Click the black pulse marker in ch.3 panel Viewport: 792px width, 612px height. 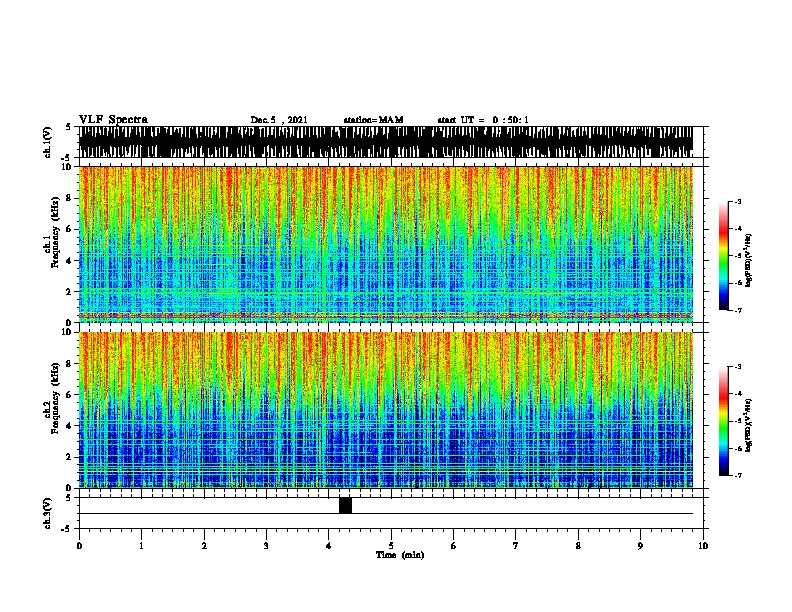coord(345,505)
